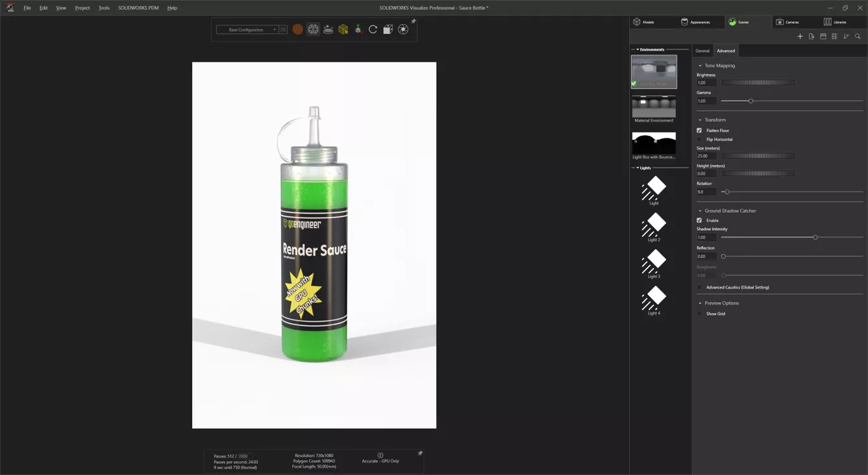
Task: Click the plus add icon in Scenes panel
Action: pyautogui.click(x=800, y=36)
